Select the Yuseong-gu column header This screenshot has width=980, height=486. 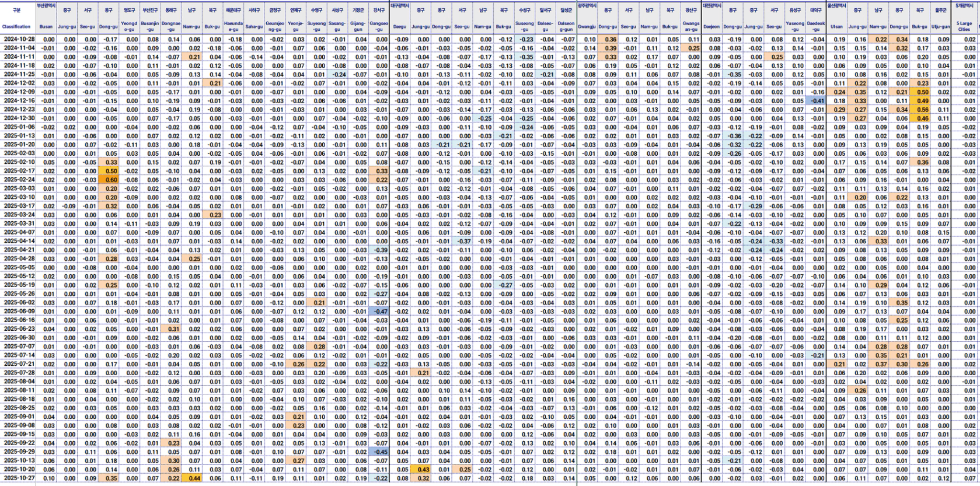795,26
